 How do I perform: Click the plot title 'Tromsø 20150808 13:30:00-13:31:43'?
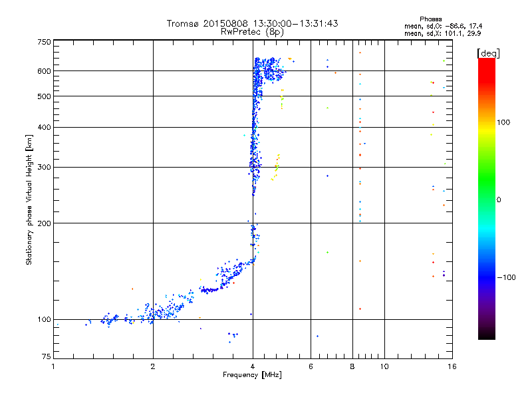coord(252,23)
